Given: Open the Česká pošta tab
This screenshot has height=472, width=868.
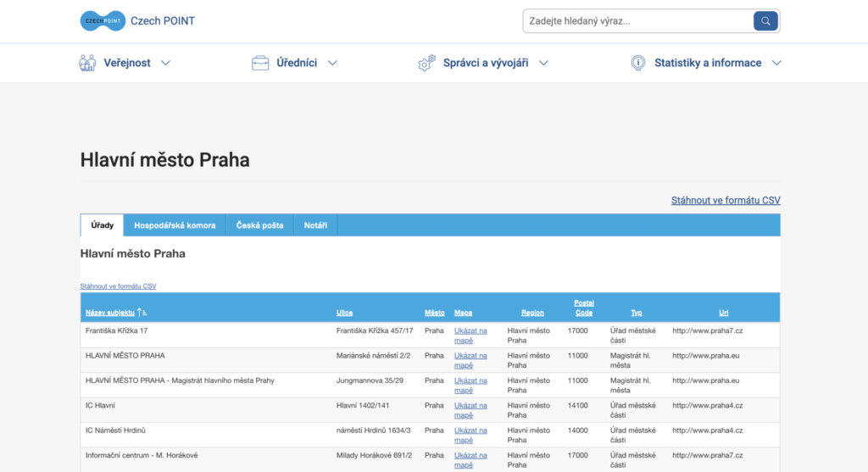Looking at the screenshot, I should pos(259,225).
